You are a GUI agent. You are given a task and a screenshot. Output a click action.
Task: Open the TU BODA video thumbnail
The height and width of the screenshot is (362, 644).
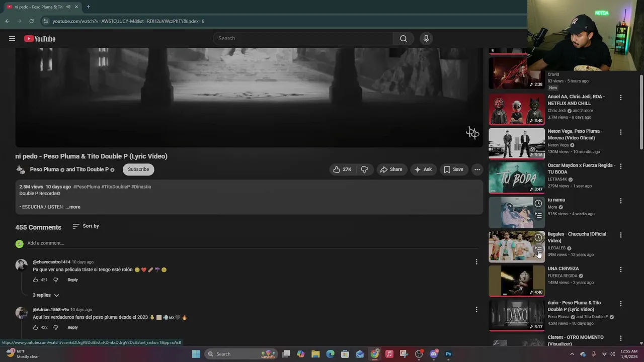(x=517, y=178)
